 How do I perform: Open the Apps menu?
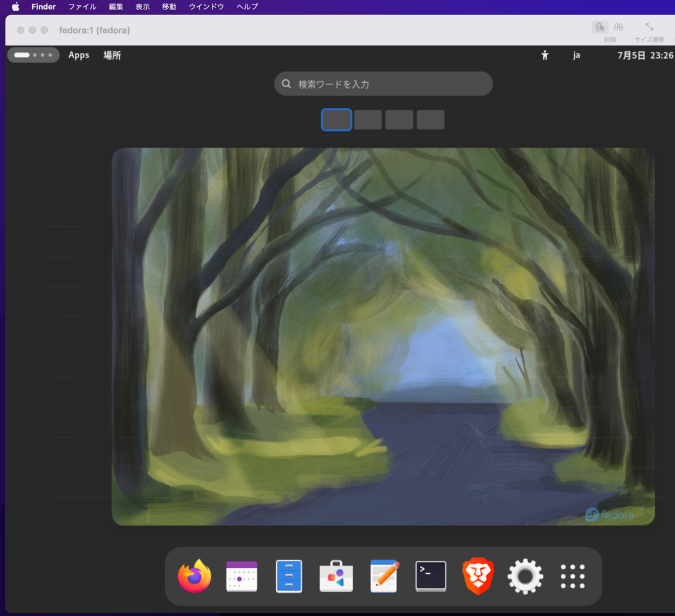[79, 55]
